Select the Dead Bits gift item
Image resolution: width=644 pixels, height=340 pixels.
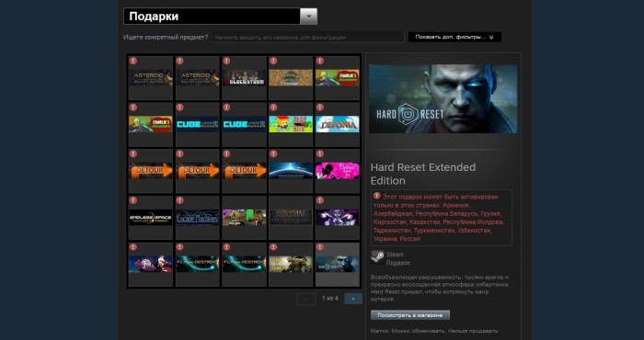coord(291,124)
